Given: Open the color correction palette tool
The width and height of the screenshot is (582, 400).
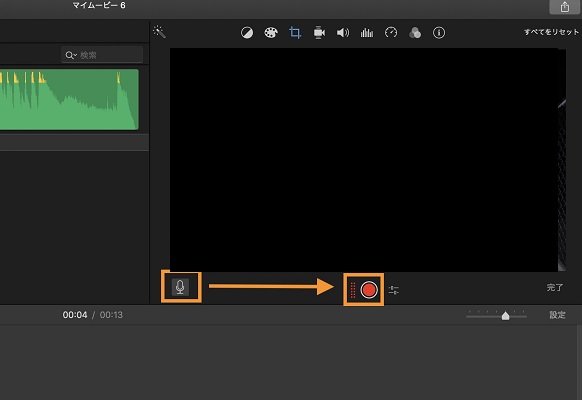Looking at the screenshot, I should (271, 33).
